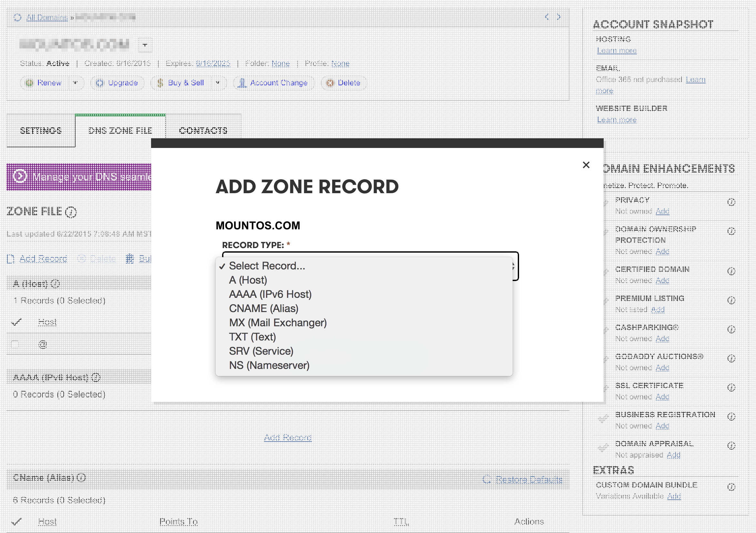The width and height of the screenshot is (756, 533).
Task: Select A (Host) record type
Action: coord(363,280)
